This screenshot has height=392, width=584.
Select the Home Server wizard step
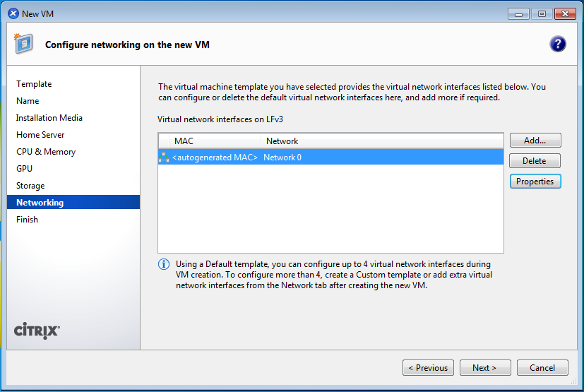coord(40,135)
